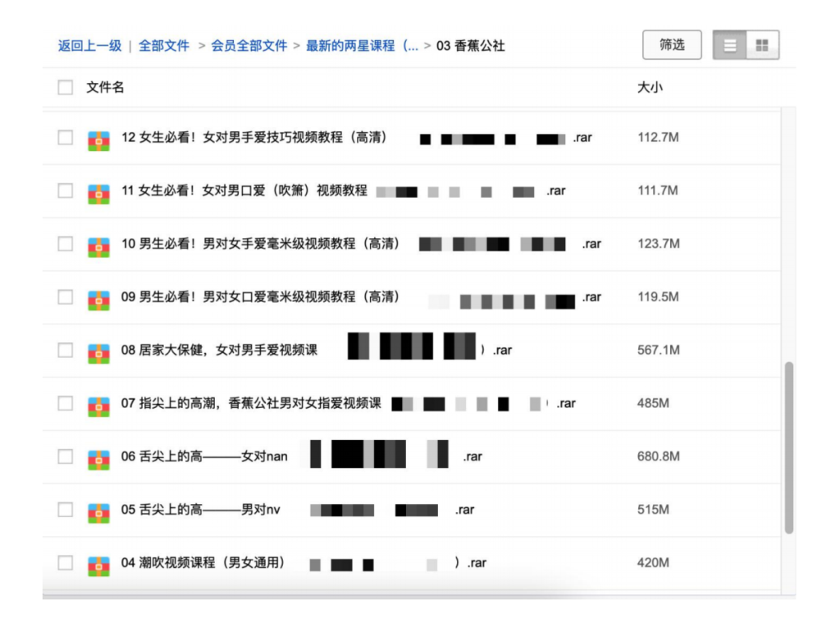Click the file size 112.7M

[x=658, y=138]
